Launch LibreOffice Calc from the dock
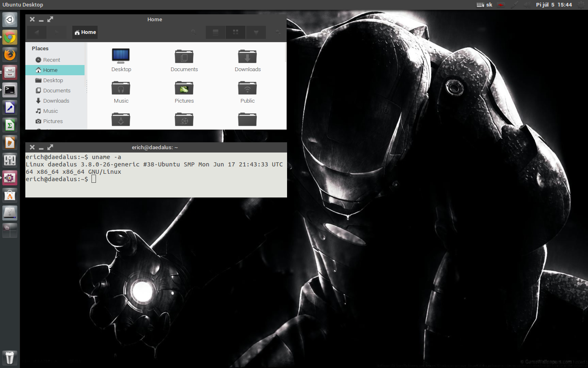Image resolution: width=588 pixels, height=368 pixels. tap(10, 125)
